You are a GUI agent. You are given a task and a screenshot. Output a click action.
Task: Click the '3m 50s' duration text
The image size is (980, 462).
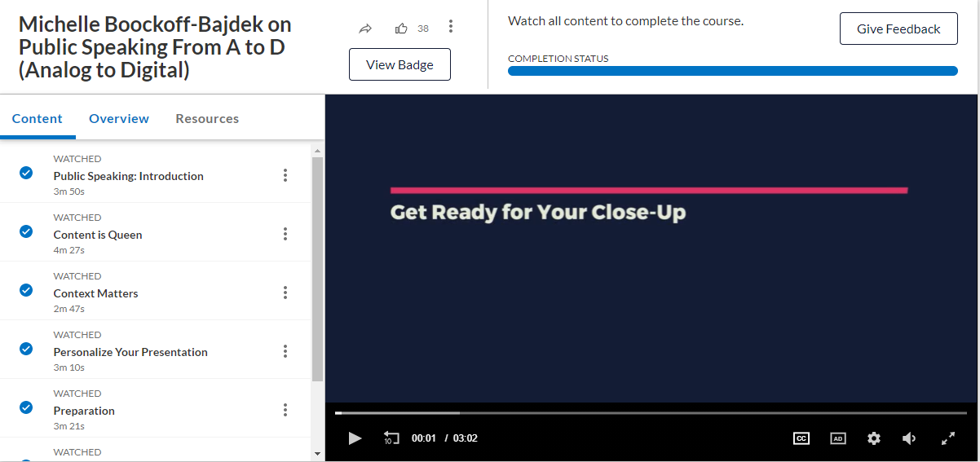69,191
